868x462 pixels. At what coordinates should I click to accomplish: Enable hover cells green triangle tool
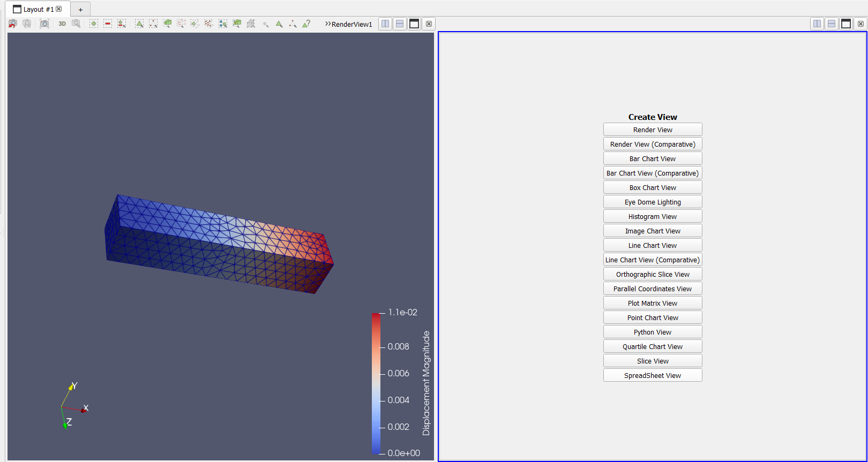coord(279,24)
